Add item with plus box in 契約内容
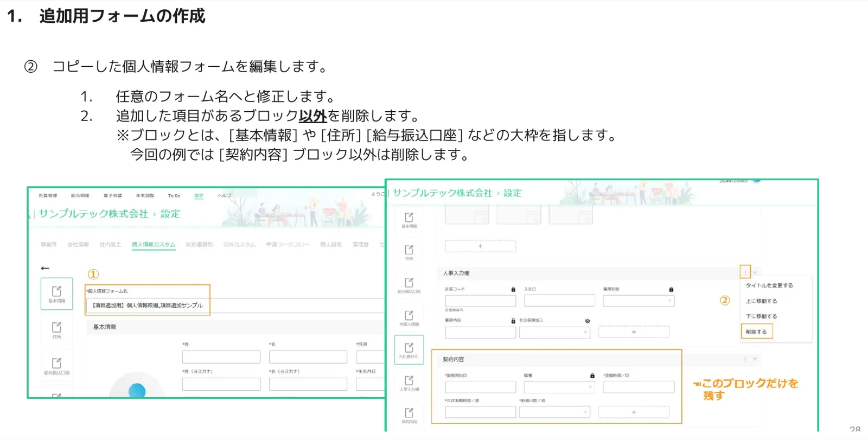Image resolution: width=868 pixels, height=439 pixels. (634, 412)
